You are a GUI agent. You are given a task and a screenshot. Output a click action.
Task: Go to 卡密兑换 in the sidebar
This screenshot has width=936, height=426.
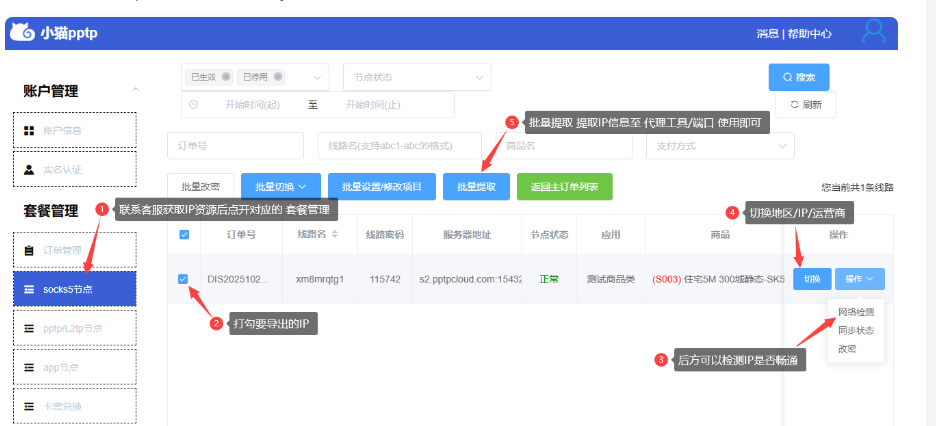(75, 406)
